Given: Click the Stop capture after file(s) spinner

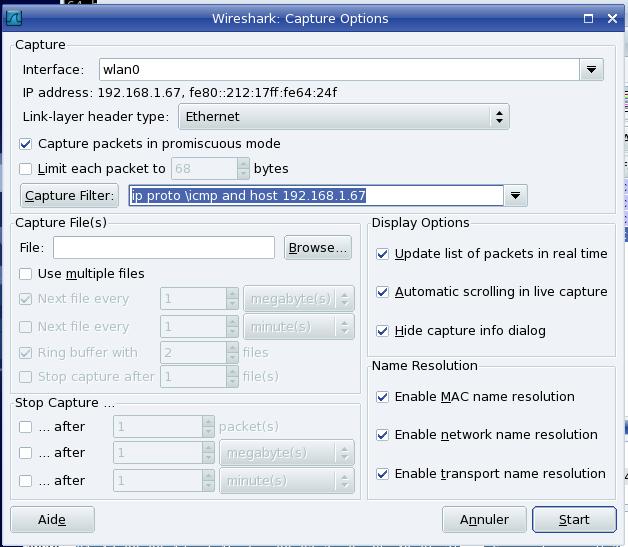Looking at the screenshot, I should (199, 377).
